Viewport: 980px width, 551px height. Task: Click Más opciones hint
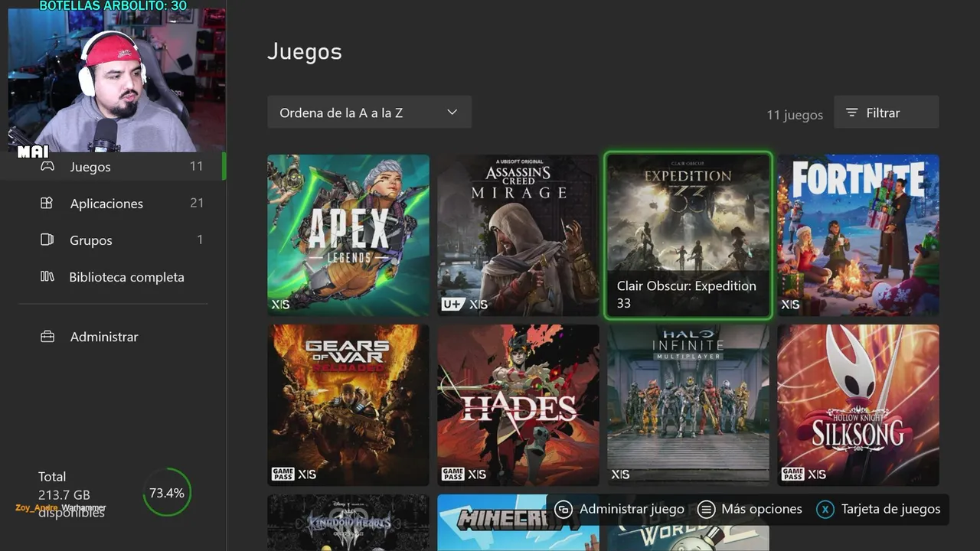[x=750, y=509]
